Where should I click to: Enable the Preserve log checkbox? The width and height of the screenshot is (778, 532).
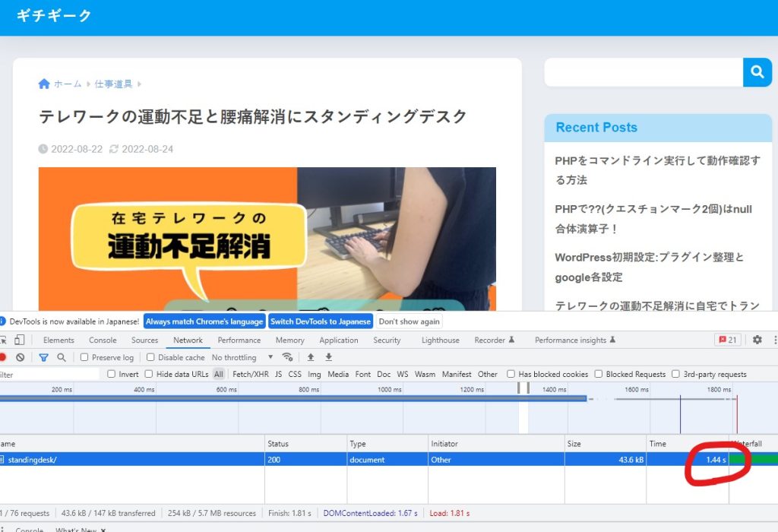tap(85, 357)
